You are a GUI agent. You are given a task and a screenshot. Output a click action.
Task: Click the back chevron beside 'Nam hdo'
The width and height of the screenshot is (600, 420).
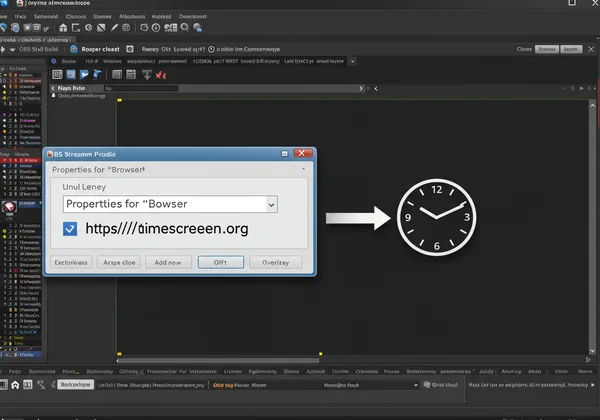tap(53, 88)
